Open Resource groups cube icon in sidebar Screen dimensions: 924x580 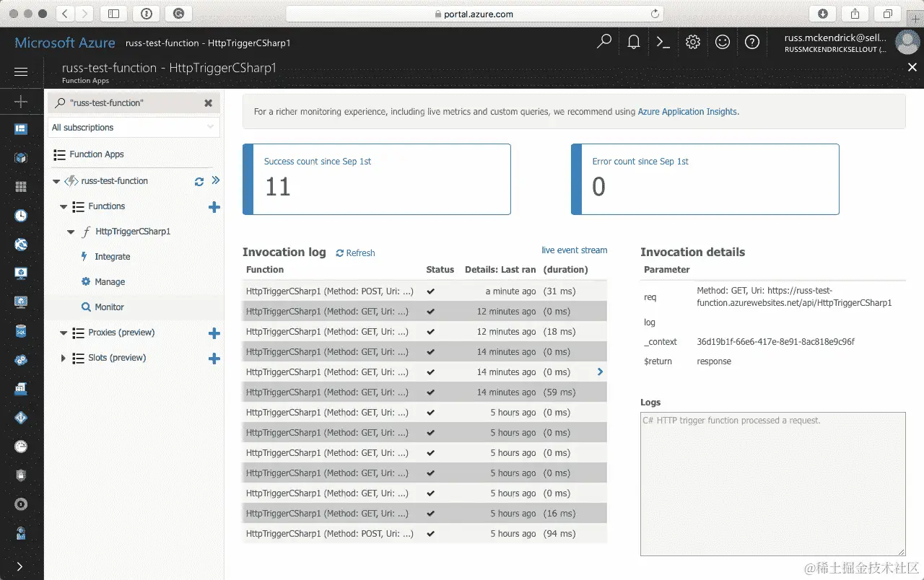tap(21, 157)
